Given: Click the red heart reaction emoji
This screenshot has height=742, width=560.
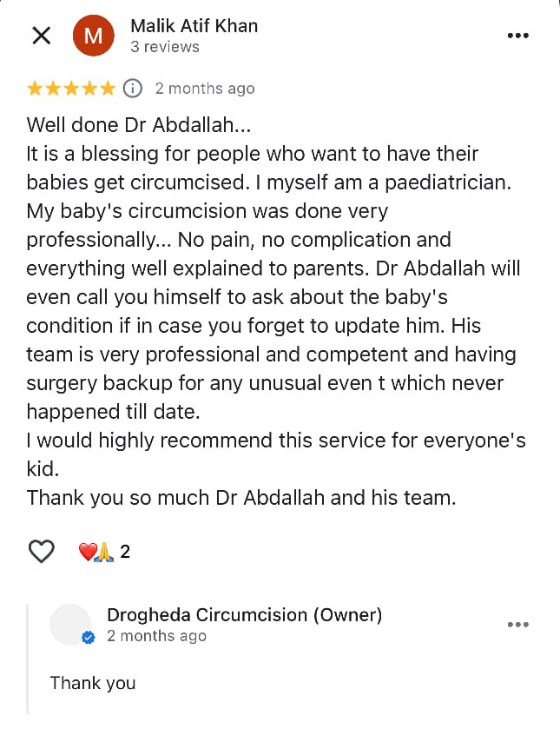Looking at the screenshot, I should pyautogui.click(x=87, y=552).
